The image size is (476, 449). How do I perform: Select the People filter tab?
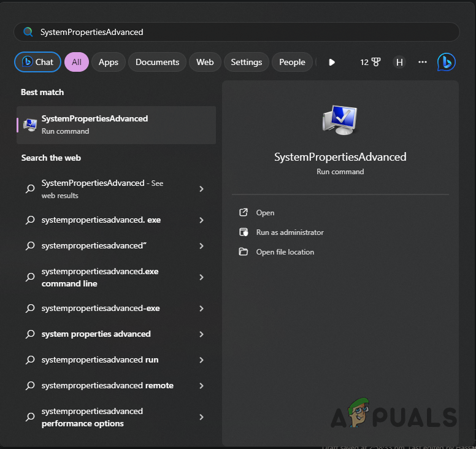pyautogui.click(x=292, y=62)
